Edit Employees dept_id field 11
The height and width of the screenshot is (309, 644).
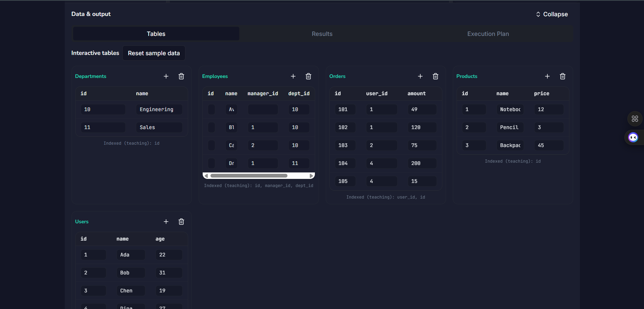pyautogui.click(x=299, y=163)
